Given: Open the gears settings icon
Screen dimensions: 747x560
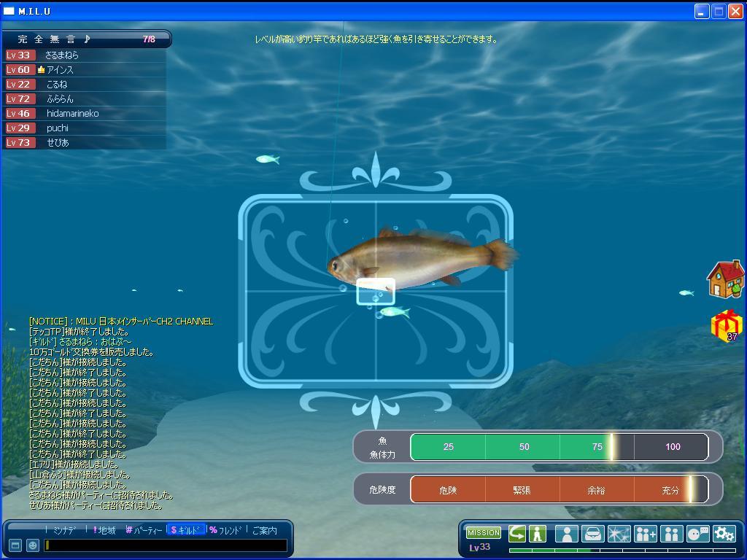Looking at the screenshot, I should pos(724,534).
